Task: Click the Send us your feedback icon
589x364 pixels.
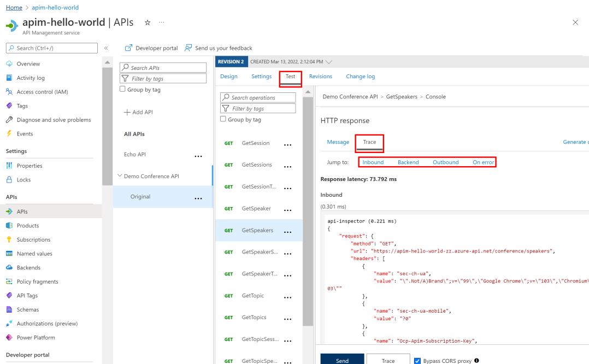Action: (x=188, y=48)
